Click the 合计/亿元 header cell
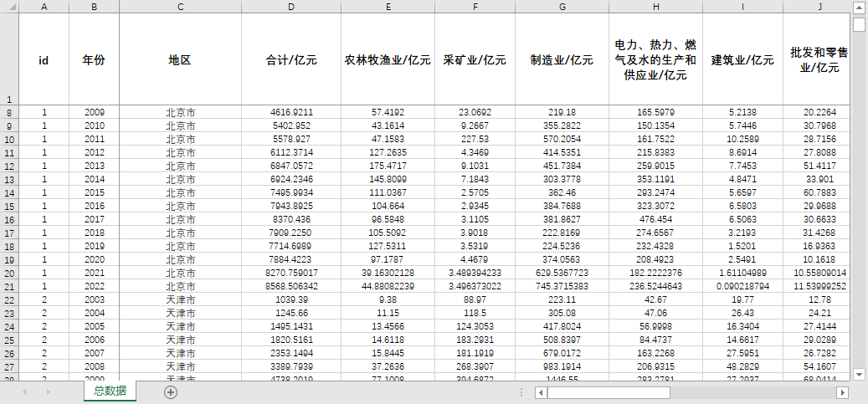 (x=291, y=59)
